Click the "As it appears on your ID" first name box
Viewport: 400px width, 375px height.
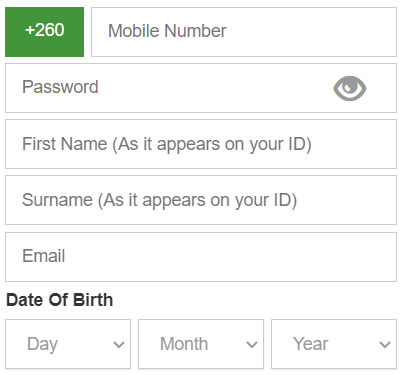coord(201,144)
